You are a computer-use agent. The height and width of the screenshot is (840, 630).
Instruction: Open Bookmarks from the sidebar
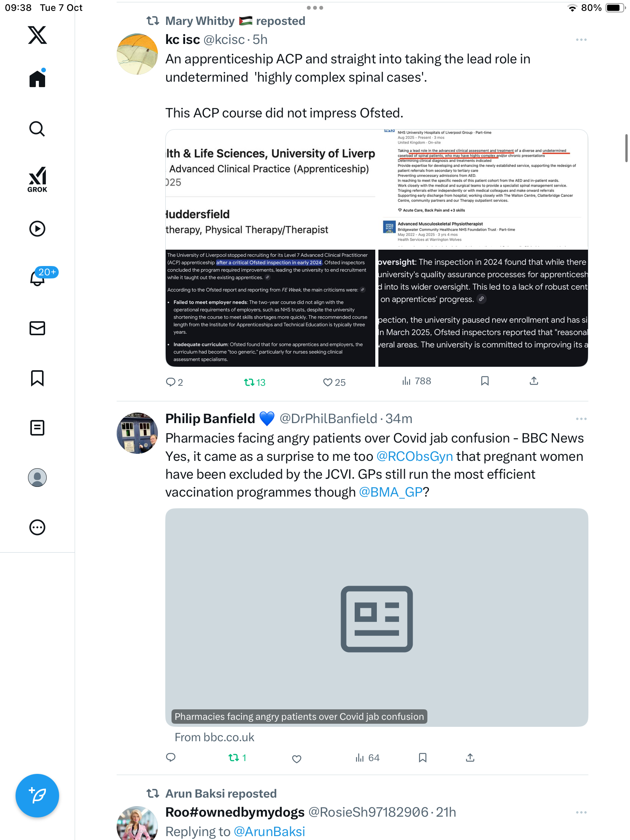[x=37, y=378]
